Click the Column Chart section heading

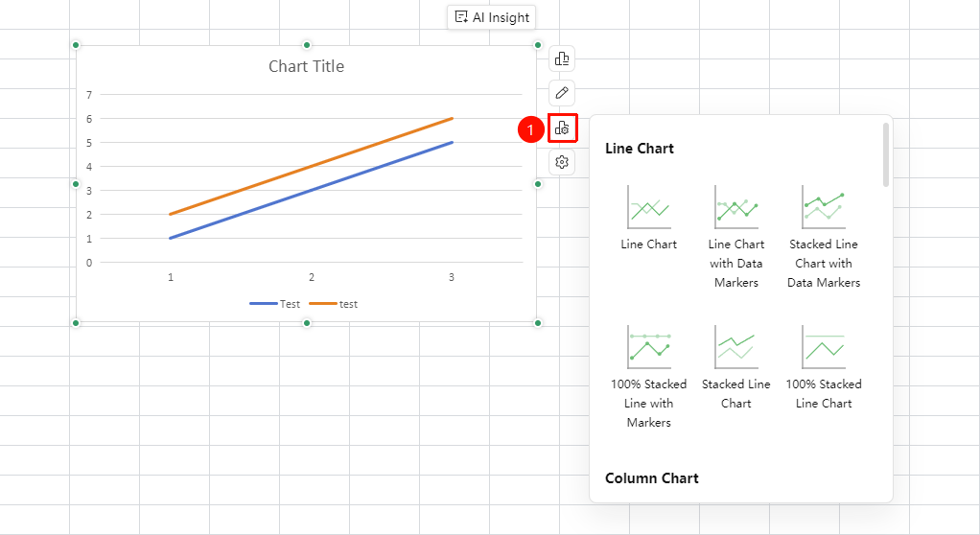(652, 478)
